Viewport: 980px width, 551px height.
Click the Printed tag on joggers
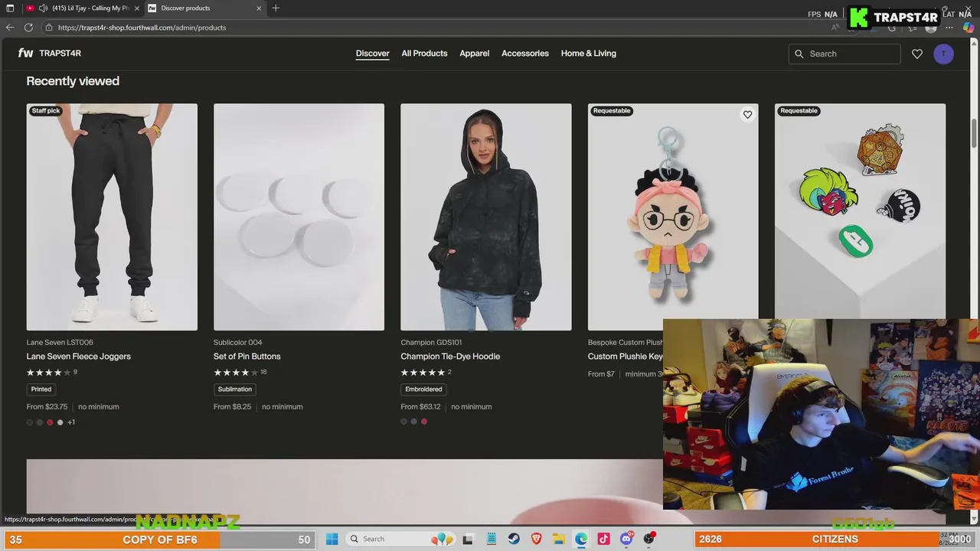pos(41,390)
